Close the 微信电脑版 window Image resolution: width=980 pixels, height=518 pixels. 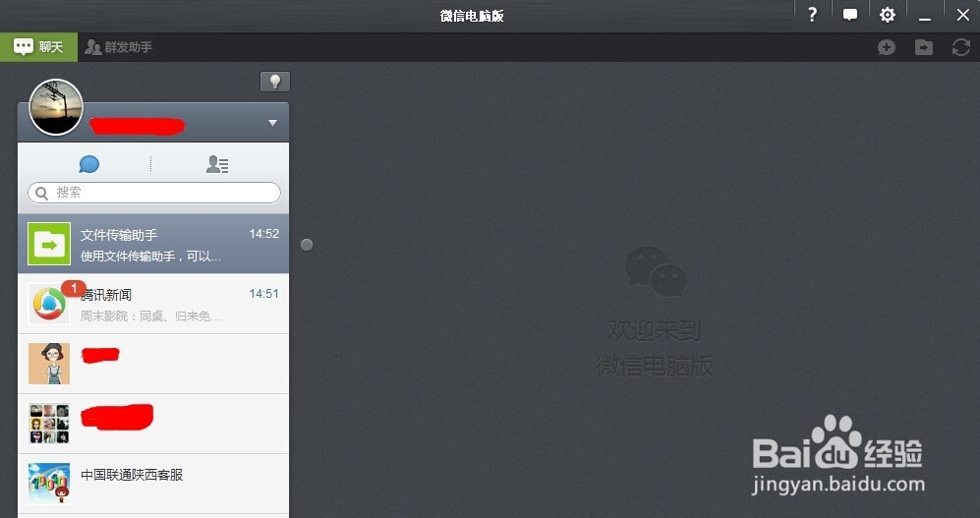963,15
